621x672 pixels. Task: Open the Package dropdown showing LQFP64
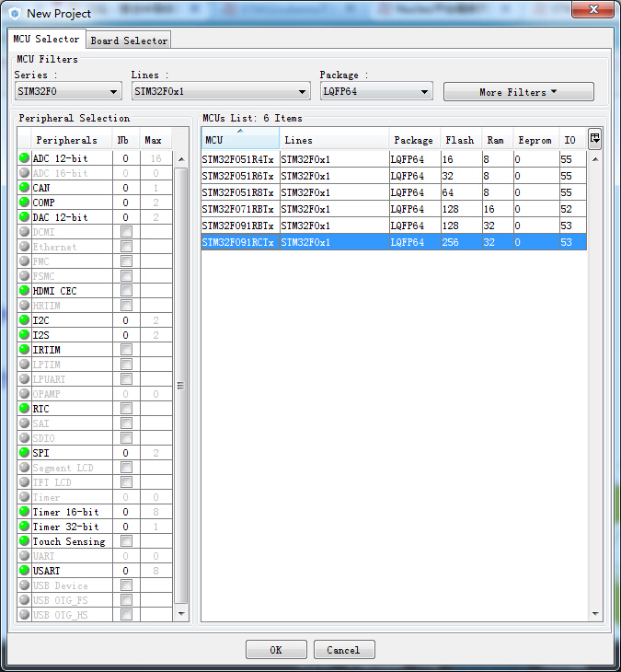[376, 91]
